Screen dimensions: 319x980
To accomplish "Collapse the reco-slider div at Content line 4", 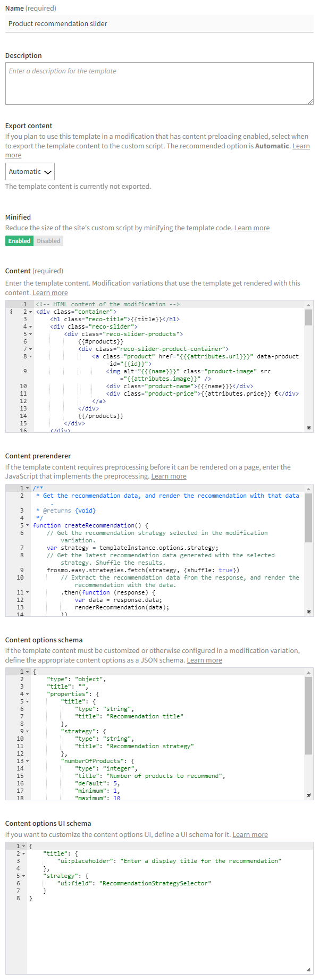I will [30, 326].
